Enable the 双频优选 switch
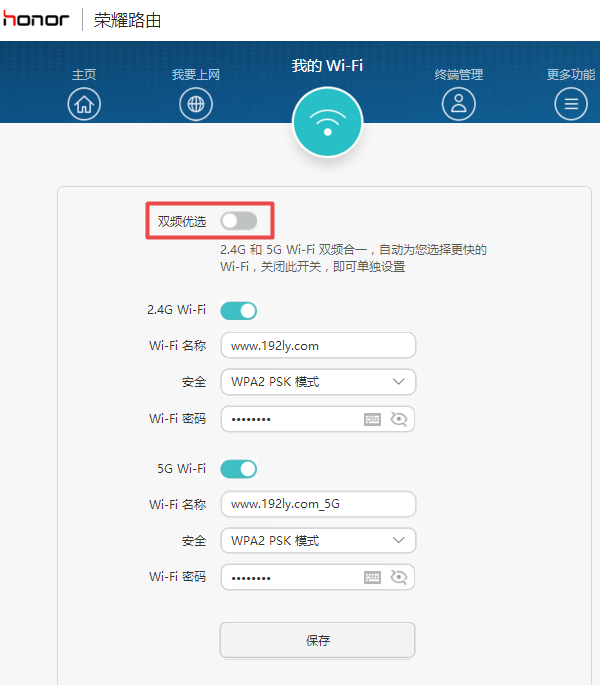The height and width of the screenshot is (685, 600). [x=239, y=221]
